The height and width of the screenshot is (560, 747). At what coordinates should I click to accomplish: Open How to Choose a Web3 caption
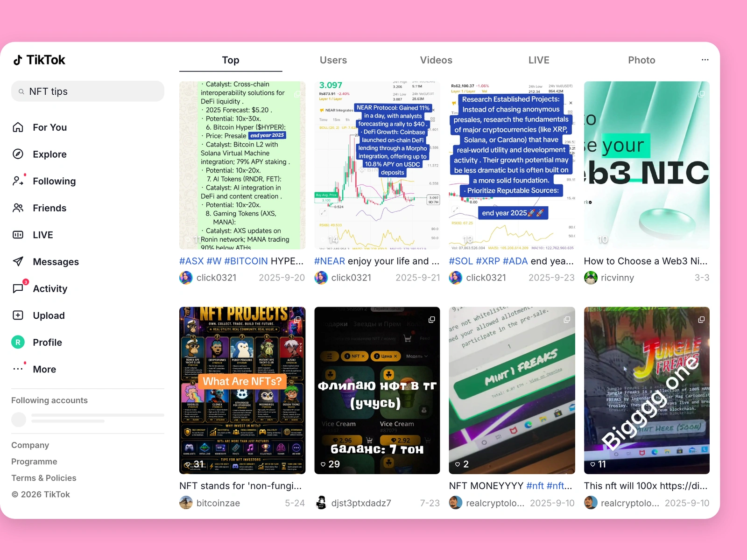tap(646, 261)
